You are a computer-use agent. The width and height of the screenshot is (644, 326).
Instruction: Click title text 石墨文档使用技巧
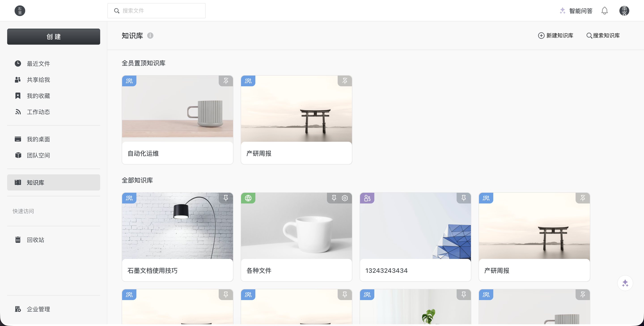pyautogui.click(x=153, y=271)
